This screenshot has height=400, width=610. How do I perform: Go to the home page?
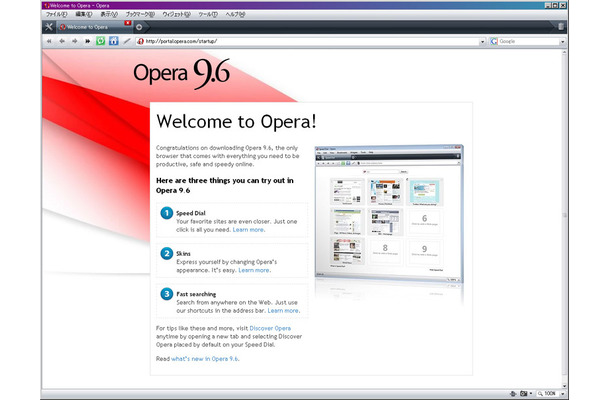[114, 41]
